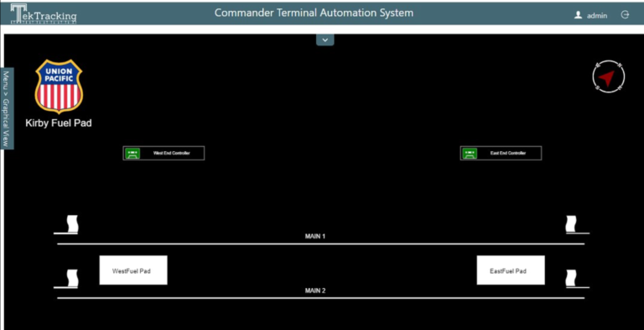This screenshot has width=644, height=330.
Task: Open the Menu > Graphical View side tab
Action: coord(7,108)
